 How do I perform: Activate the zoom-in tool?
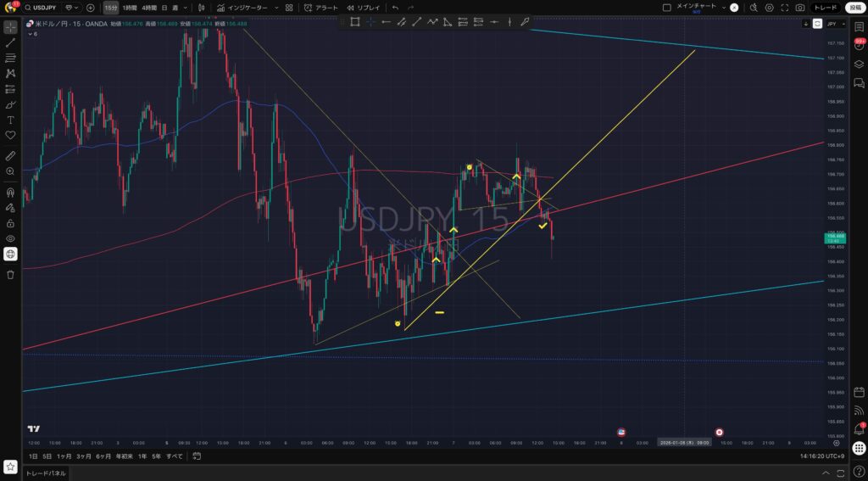click(10, 171)
